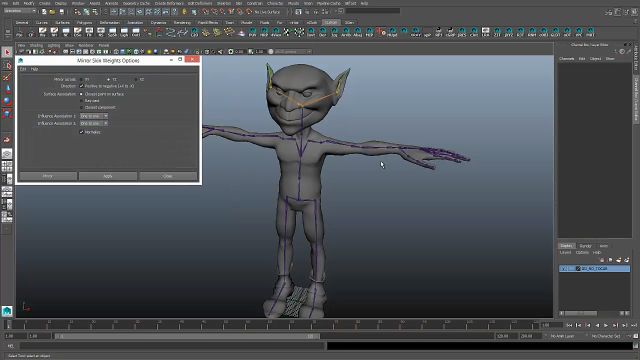Click the Last Tool Used icon

click(x=7, y=140)
